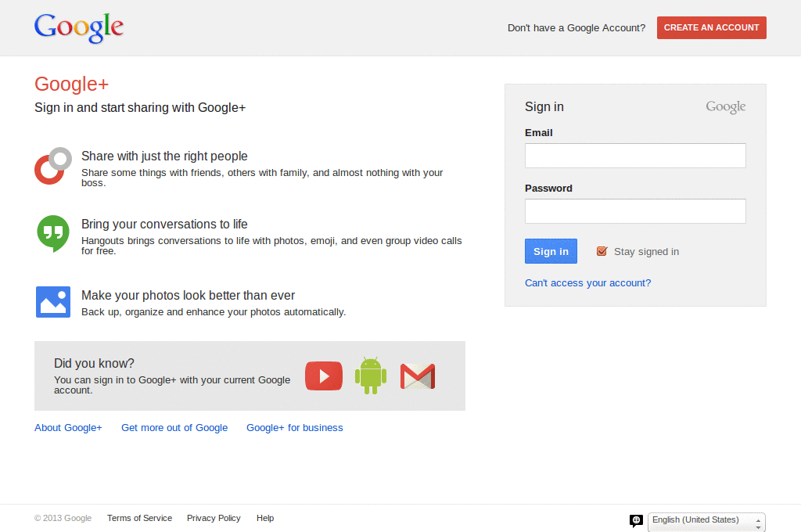This screenshot has height=532, width=801.
Task: Click 'Bring your conversations to life' heading
Action: coord(164,225)
